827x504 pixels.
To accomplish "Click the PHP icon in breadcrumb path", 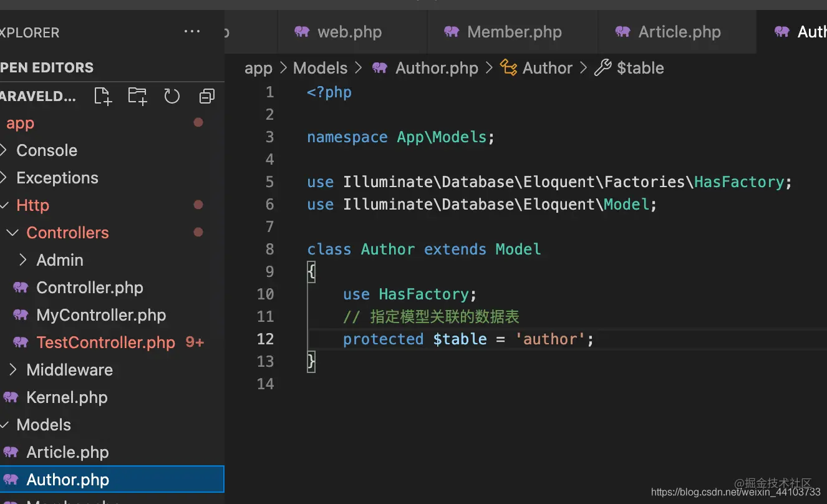I will (x=380, y=68).
